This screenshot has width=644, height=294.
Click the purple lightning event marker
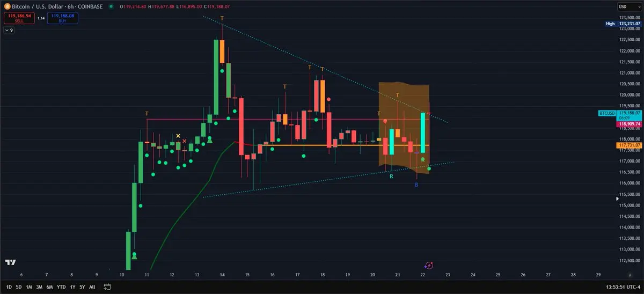(429, 265)
